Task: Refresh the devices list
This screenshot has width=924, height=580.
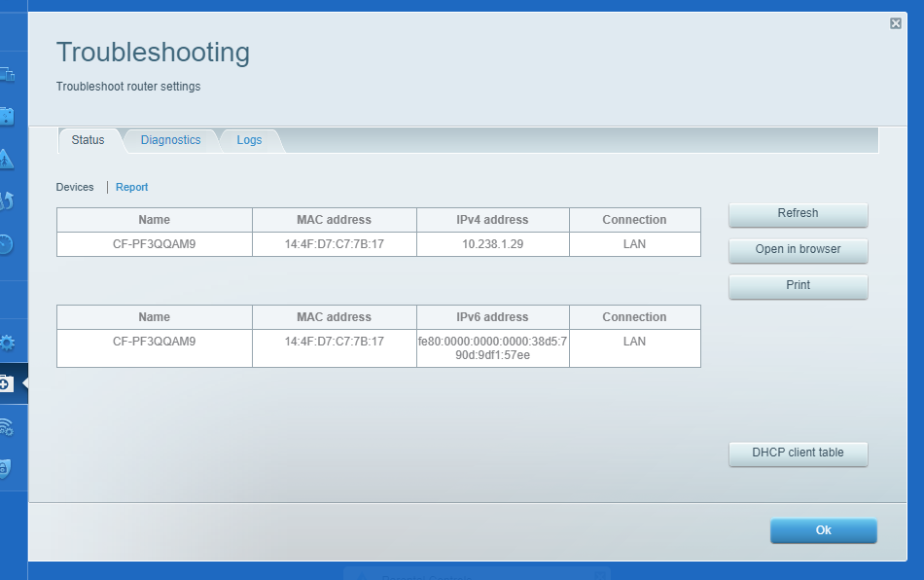Action: pos(798,214)
